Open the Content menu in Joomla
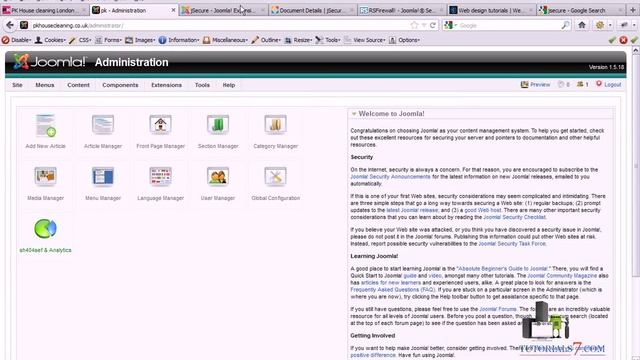 point(78,85)
